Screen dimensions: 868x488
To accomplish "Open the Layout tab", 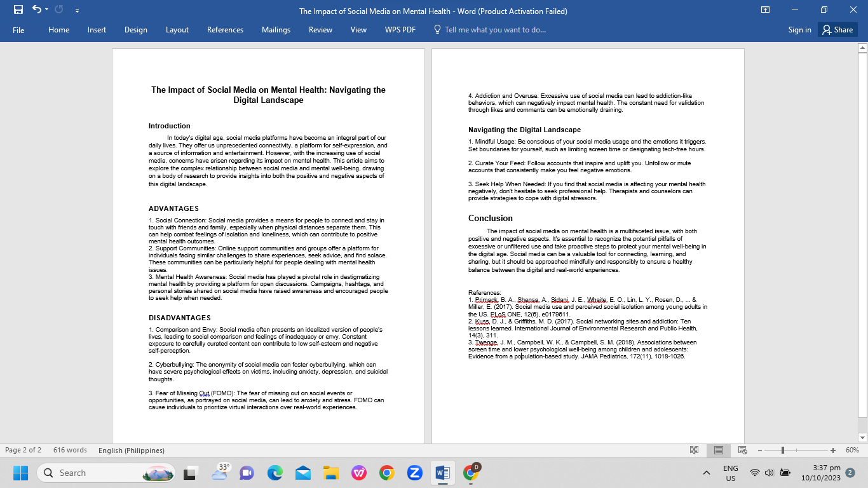I will [177, 30].
